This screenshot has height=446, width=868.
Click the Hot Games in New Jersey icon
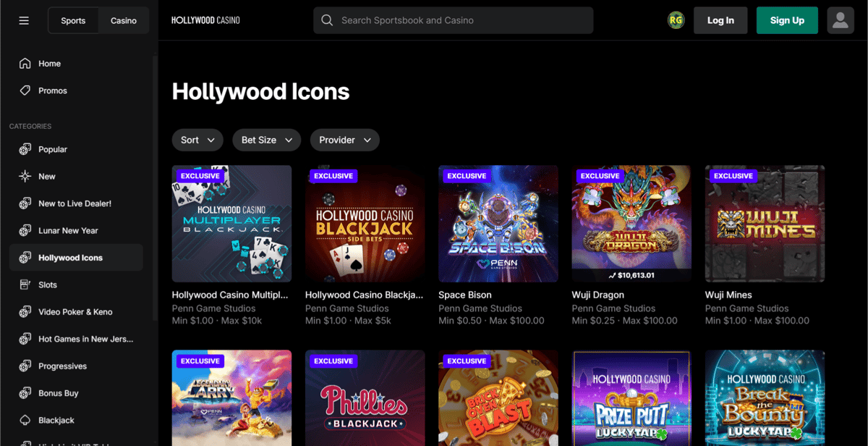25,339
